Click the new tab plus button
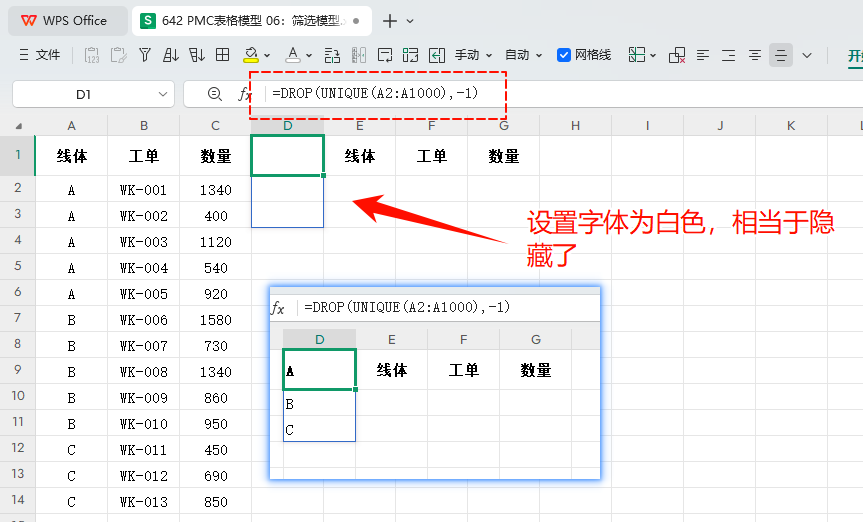 click(390, 21)
